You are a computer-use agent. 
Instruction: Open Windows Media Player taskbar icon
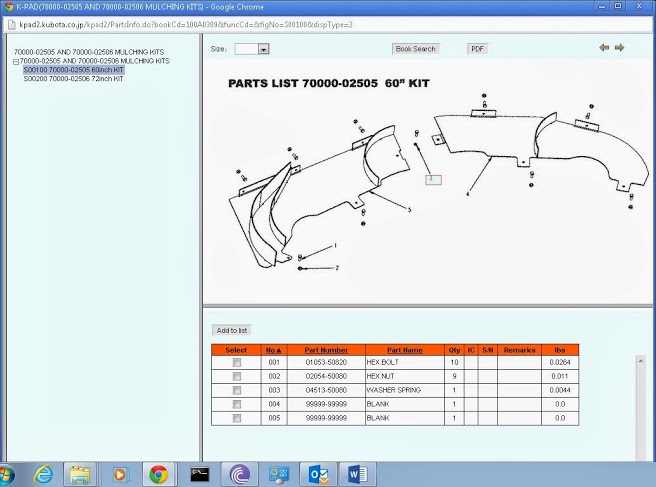click(120, 474)
